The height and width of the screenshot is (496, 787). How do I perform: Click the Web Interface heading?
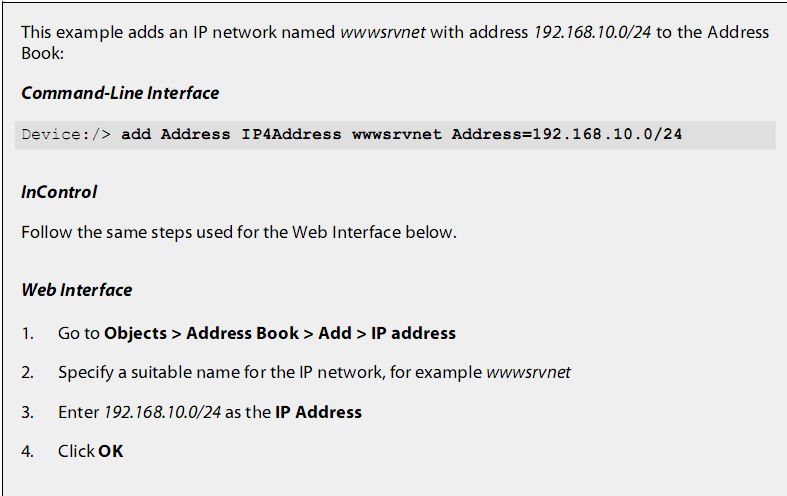77,290
